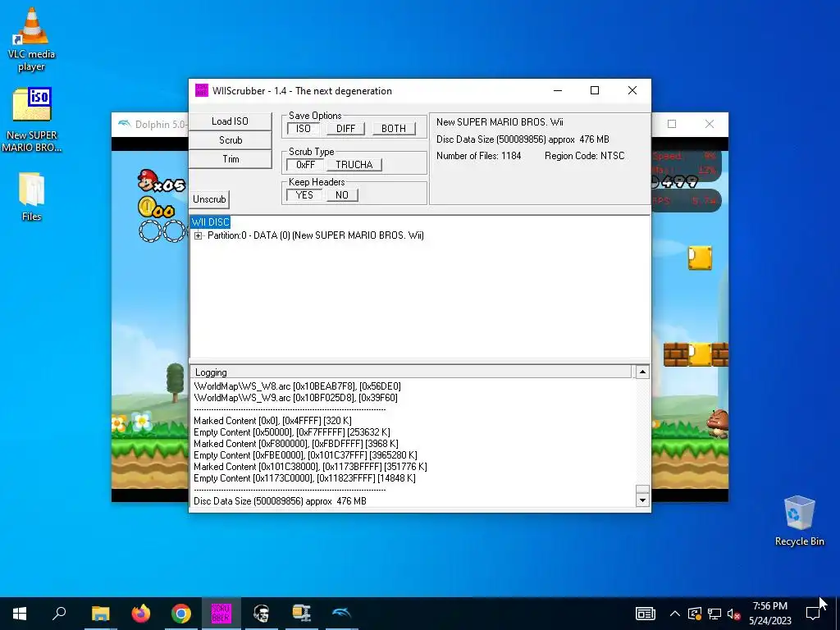This screenshot has height=630, width=840.
Task: Switch to WIIScrubber via its taskbar icon
Action: point(221,614)
